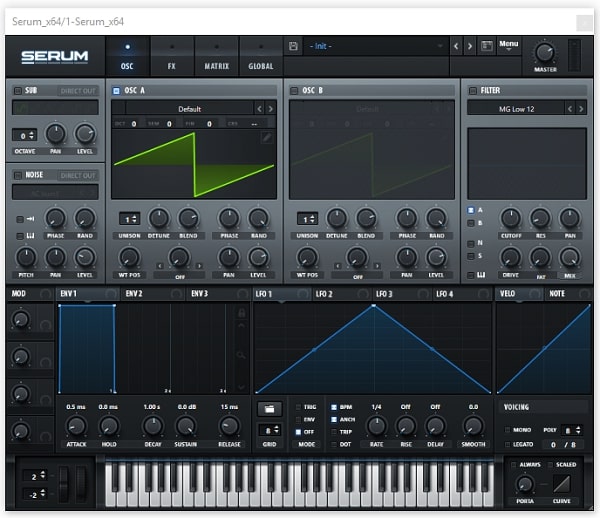Click the NOTE modulation source circle
Screen dimensions: 600x518
click(x=584, y=294)
